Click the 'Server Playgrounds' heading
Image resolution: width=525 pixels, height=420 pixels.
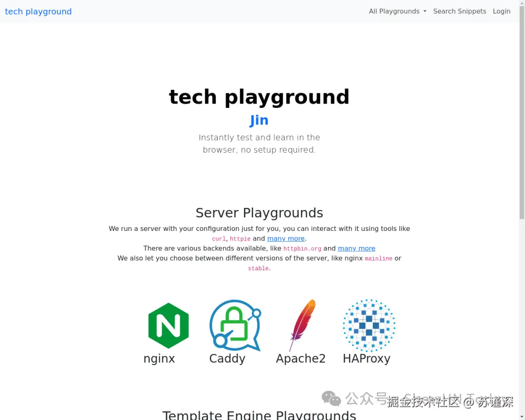click(259, 213)
